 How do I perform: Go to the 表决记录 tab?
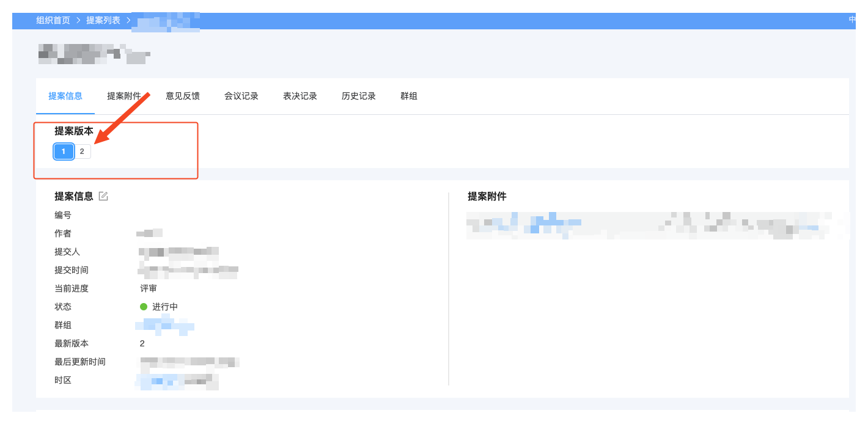(300, 96)
